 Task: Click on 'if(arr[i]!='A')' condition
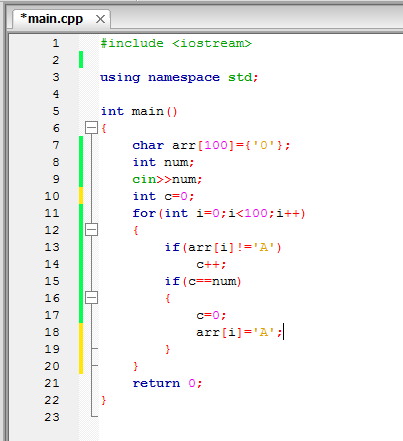point(223,247)
